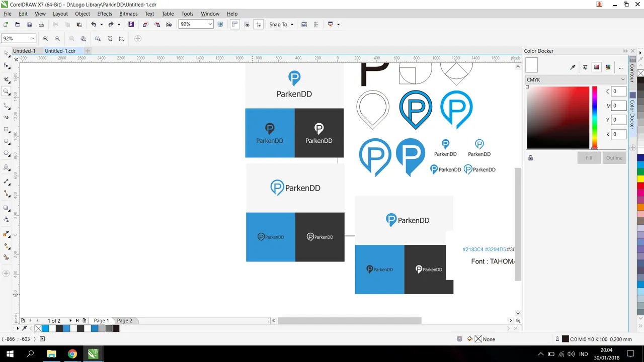Click the Outline button in Color Docker
Screen dimensions: 644x362
pos(614,158)
